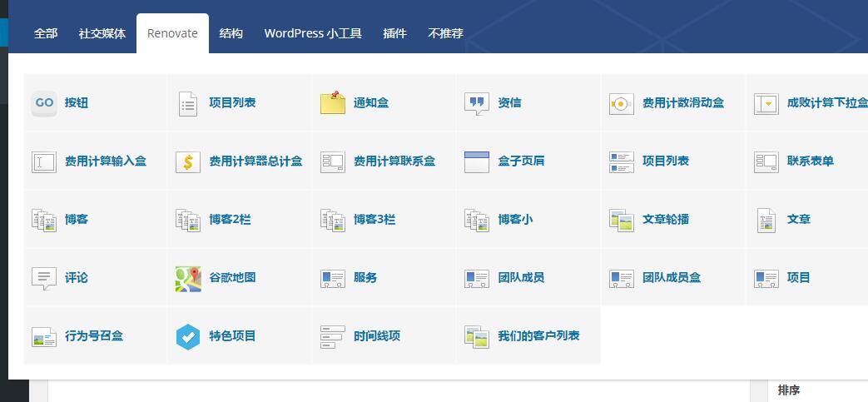
Task: Select the 费用计算输入盒 label
Action: (105, 161)
